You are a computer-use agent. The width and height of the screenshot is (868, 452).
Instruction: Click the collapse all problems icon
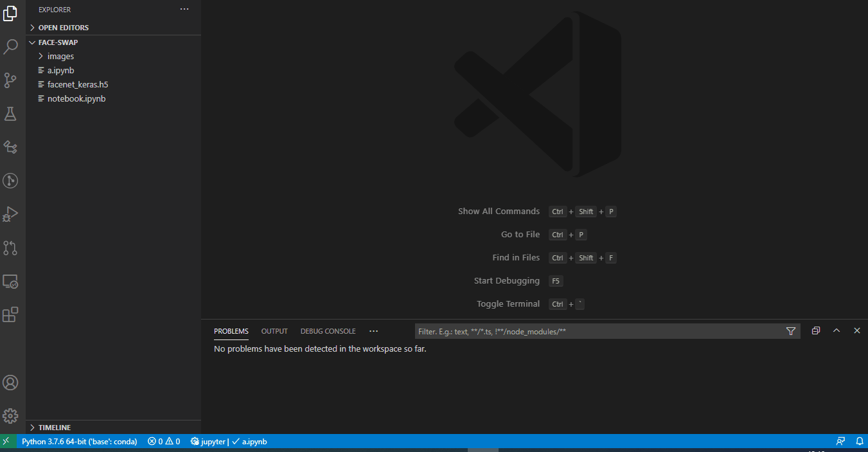point(816,330)
